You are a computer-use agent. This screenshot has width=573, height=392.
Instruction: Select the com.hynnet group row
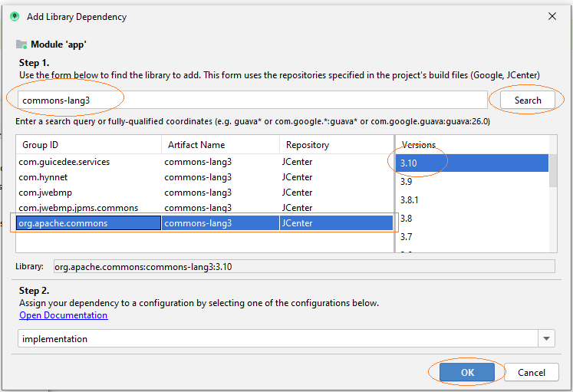pos(204,177)
